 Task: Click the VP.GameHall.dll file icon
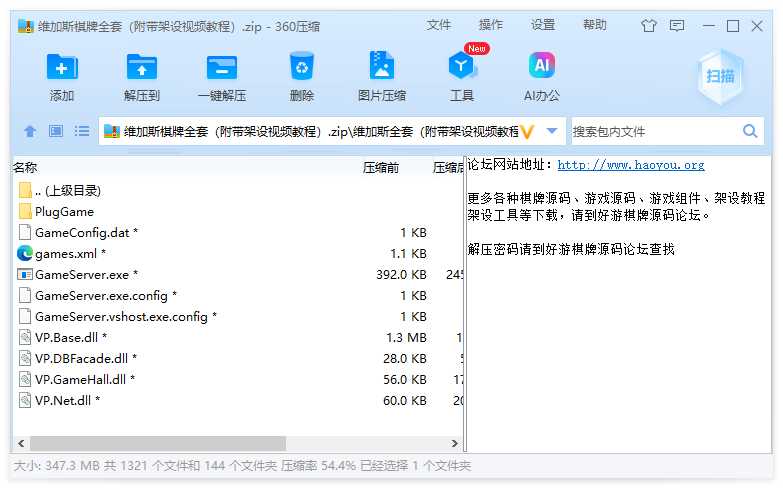coord(25,379)
